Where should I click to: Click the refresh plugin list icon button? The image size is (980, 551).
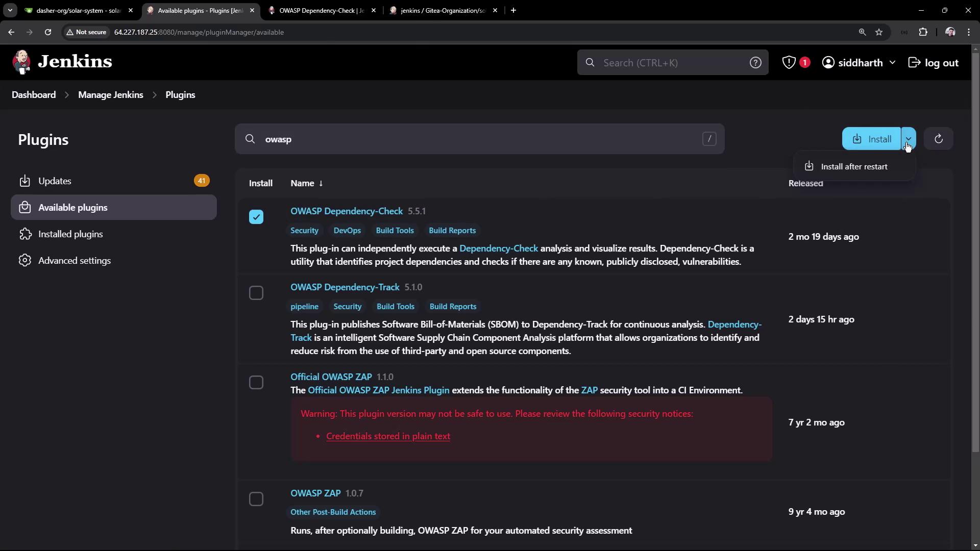938,139
